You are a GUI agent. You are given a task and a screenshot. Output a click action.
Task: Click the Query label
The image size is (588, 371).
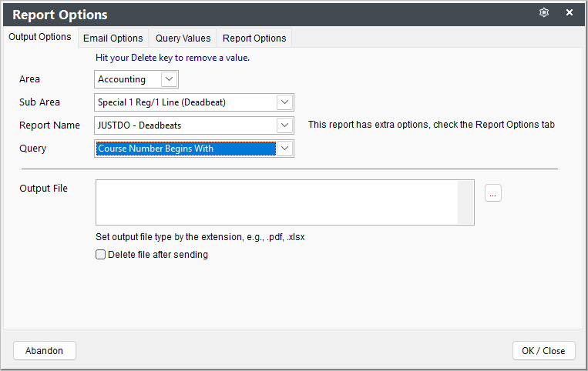32,149
